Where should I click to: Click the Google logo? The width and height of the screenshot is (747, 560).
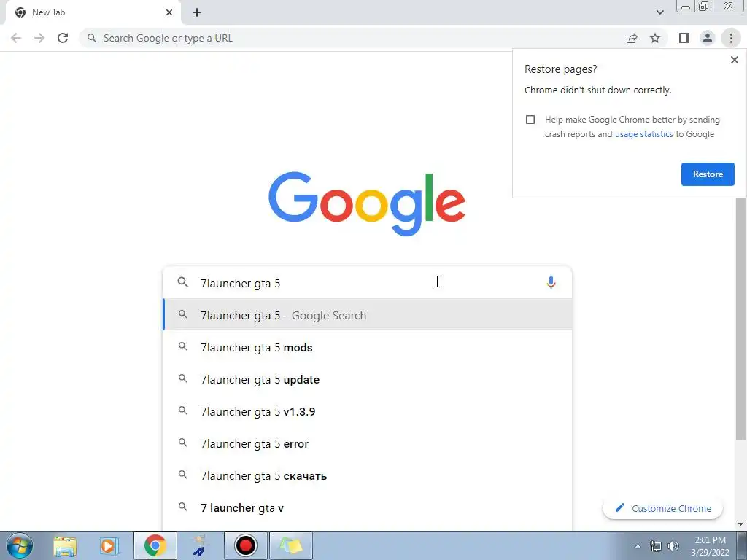tap(367, 204)
